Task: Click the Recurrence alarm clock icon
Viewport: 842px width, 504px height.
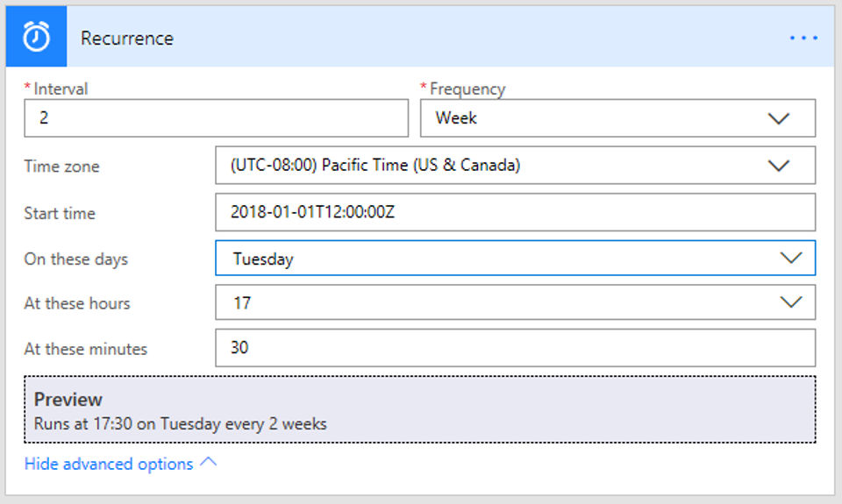Action: tap(36, 37)
